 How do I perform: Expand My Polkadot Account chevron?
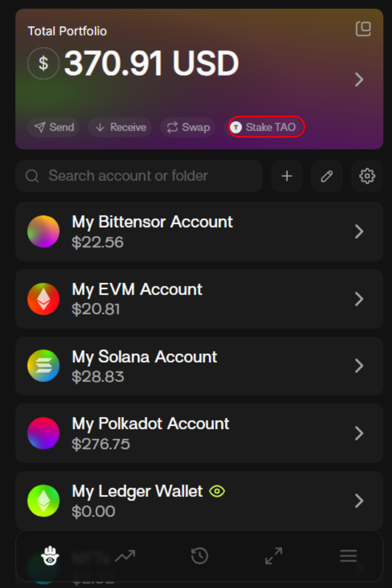[359, 433]
